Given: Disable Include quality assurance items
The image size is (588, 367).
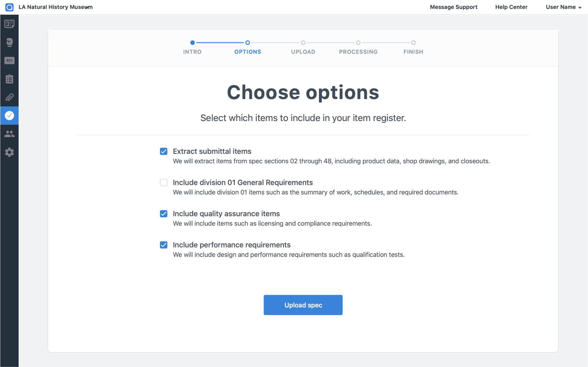Looking at the screenshot, I should (163, 214).
